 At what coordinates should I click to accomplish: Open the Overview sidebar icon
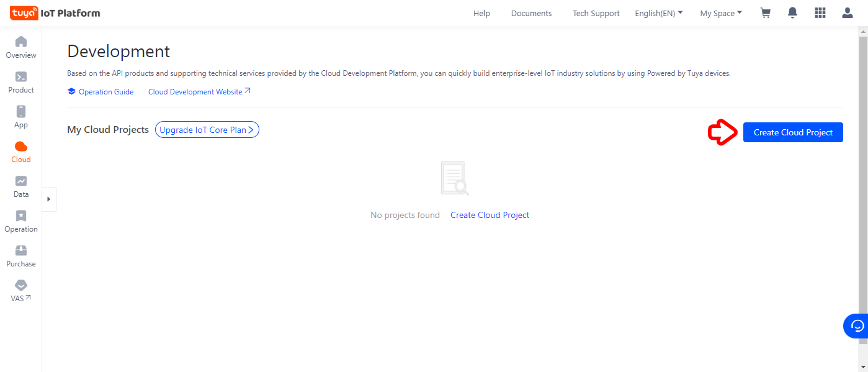click(x=21, y=42)
